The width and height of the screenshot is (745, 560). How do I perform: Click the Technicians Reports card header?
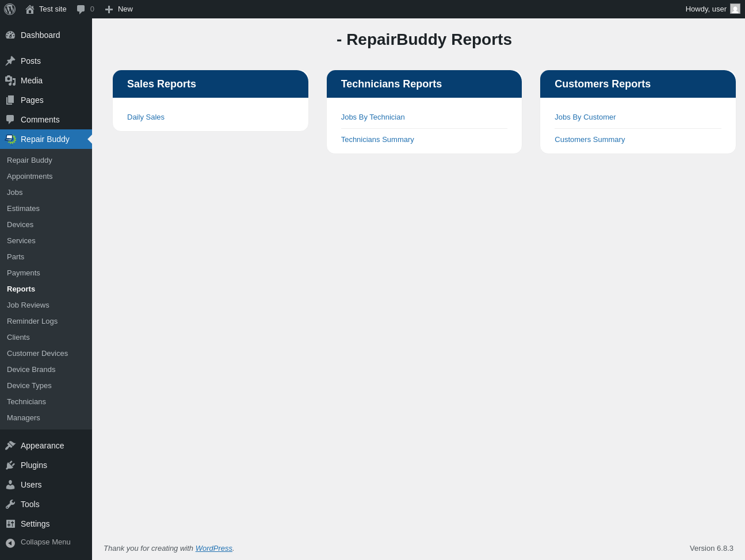[425, 84]
